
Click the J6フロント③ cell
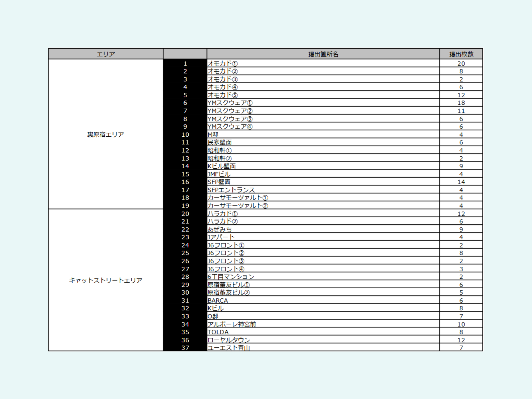coord(323,261)
